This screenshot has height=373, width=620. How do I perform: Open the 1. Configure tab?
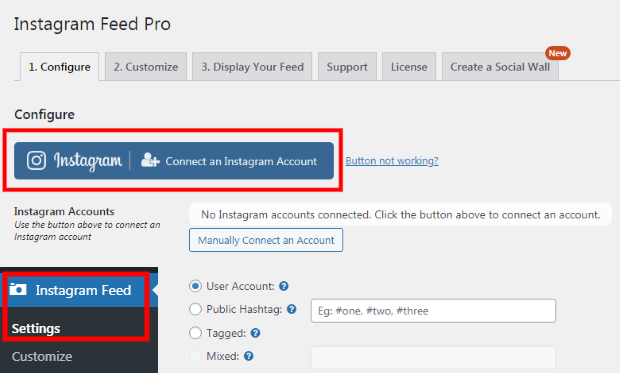[x=59, y=67]
